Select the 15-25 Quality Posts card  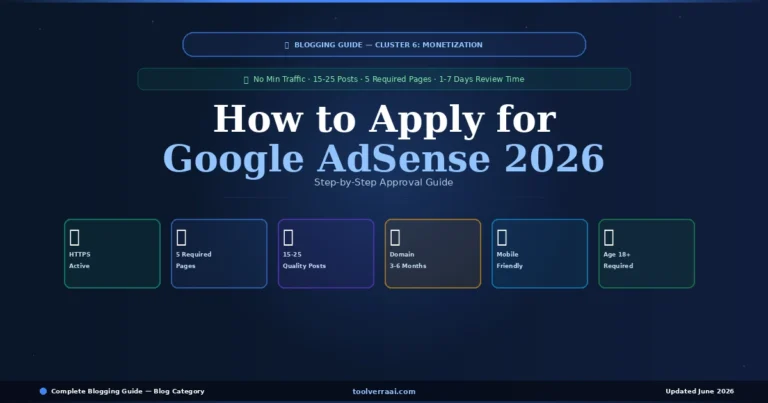(x=326, y=254)
